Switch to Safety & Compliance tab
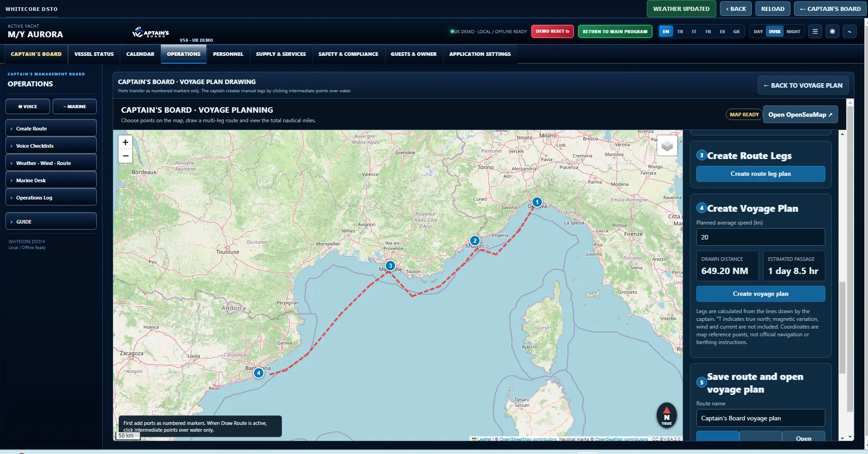This screenshot has height=454, width=868. [x=348, y=54]
